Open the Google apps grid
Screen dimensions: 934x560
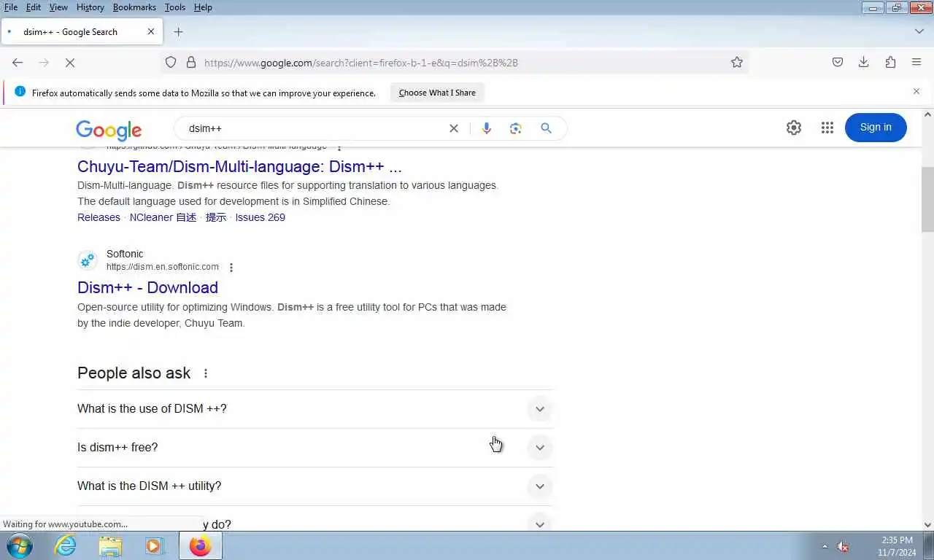pyautogui.click(x=827, y=128)
